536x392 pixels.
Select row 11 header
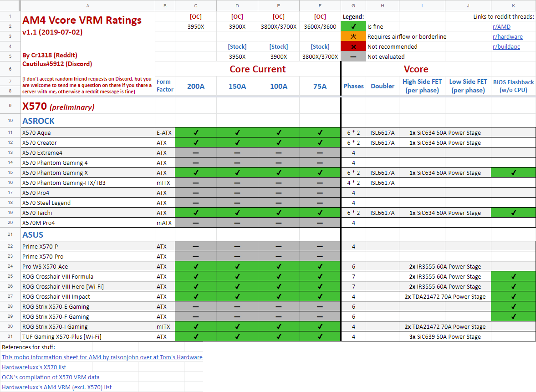coord(10,132)
